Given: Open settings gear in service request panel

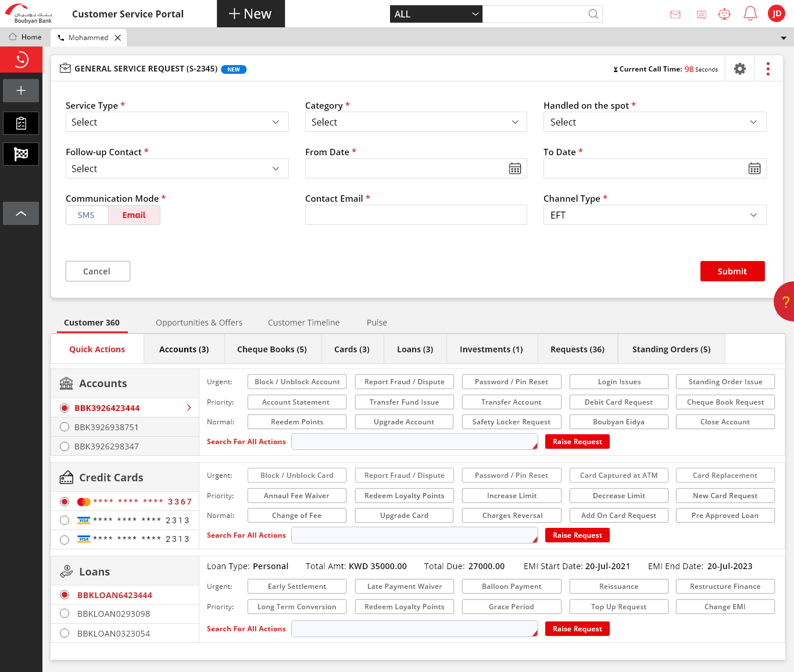Looking at the screenshot, I should point(739,69).
